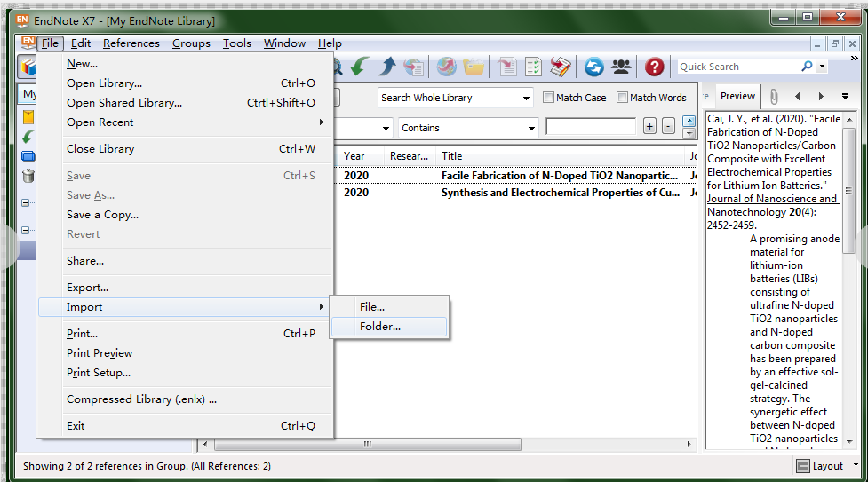Image resolution: width=868 pixels, height=482 pixels.
Task: Expand the toolbar overflow chevron
Action: point(854,58)
